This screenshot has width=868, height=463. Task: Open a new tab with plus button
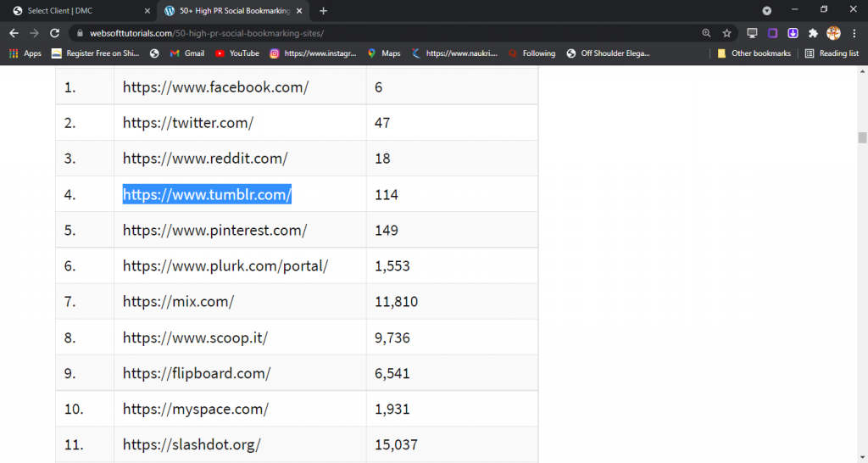tap(323, 10)
